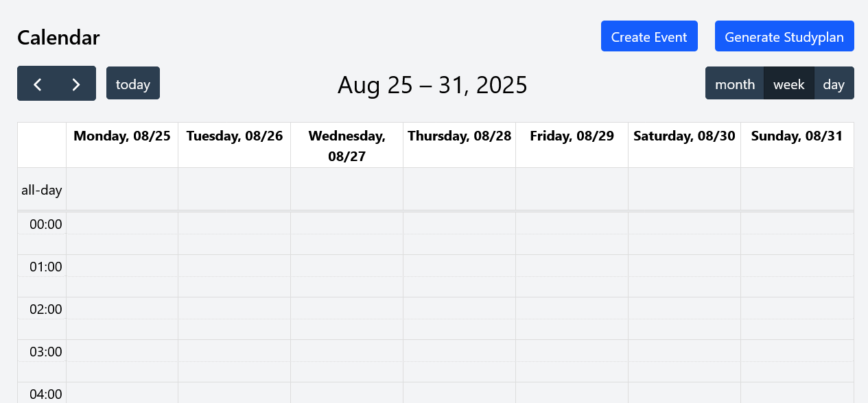Jump to today's date
This screenshot has height=403, width=868.
pos(133,84)
